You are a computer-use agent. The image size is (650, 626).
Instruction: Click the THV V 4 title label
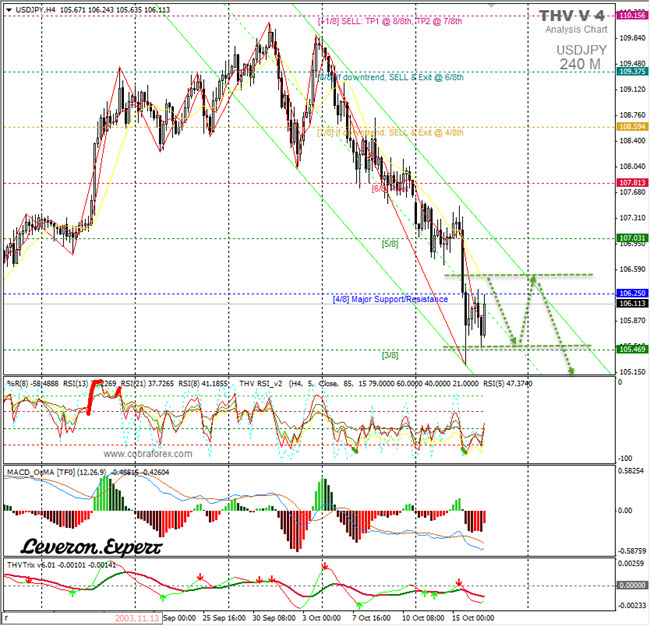point(573,16)
